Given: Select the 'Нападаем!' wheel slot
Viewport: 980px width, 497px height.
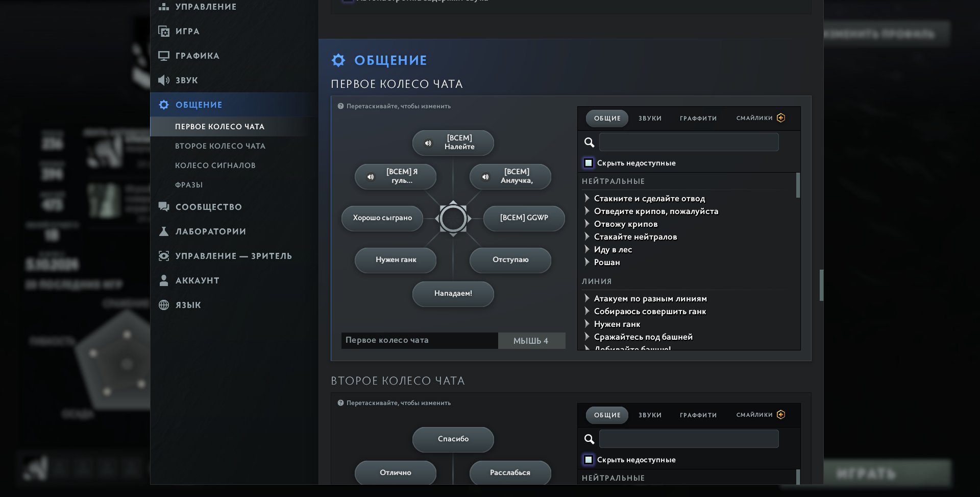Looking at the screenshot, I should pos(453,294).
